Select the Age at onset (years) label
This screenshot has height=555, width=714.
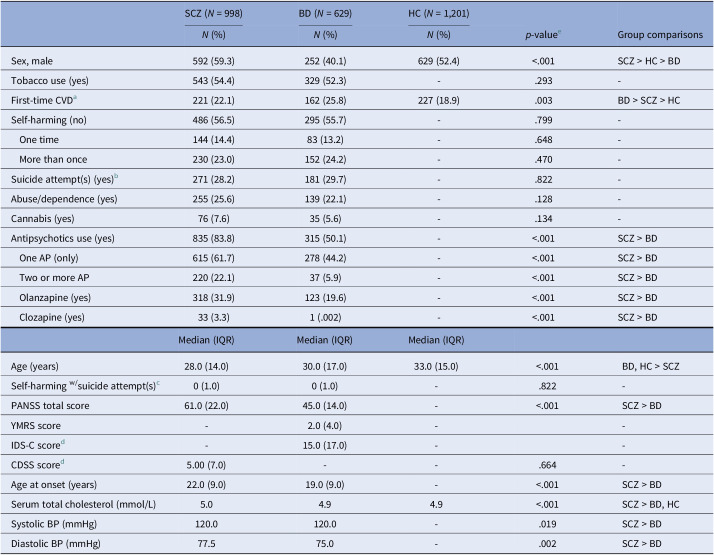click(54, 484)
